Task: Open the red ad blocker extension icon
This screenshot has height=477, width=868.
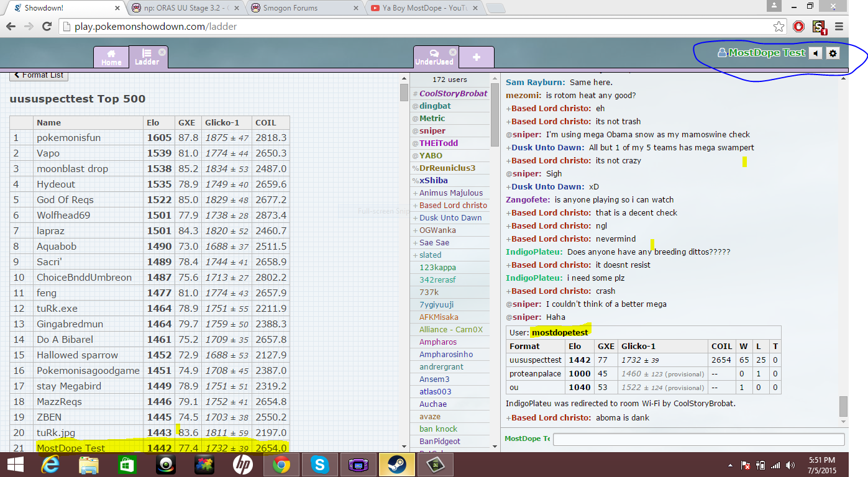Action: (x=799, y=27)
